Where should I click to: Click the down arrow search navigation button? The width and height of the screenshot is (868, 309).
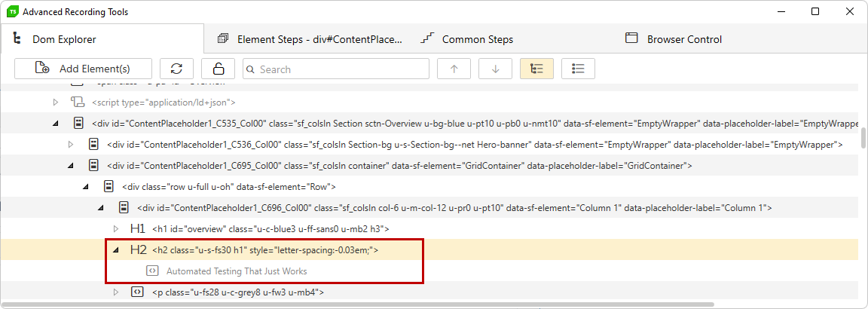tap(496, 69)
